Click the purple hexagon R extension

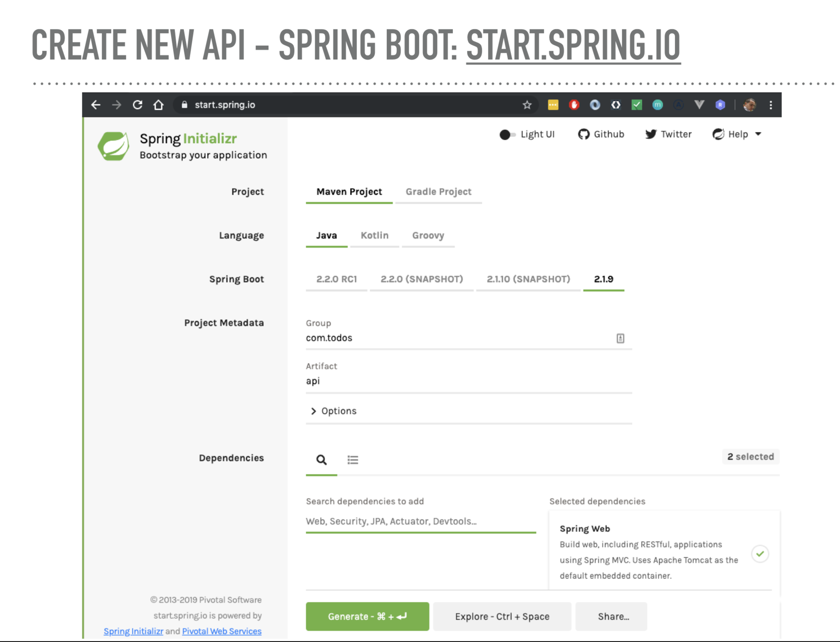[x=720, y=105]
